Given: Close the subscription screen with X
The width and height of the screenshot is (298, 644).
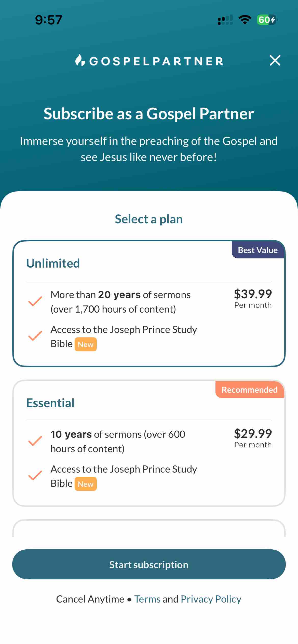Looking at the screenshot, I should 275,61.
